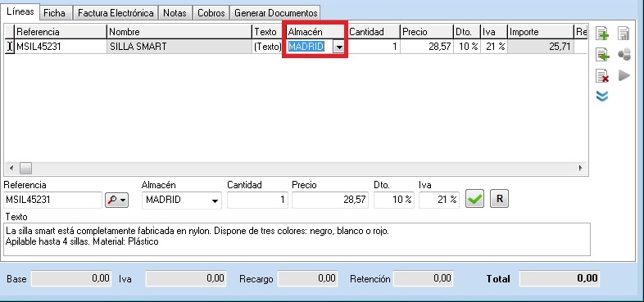Click the Texto description text area
Screen dimensions: 644x302
[297, 239]
